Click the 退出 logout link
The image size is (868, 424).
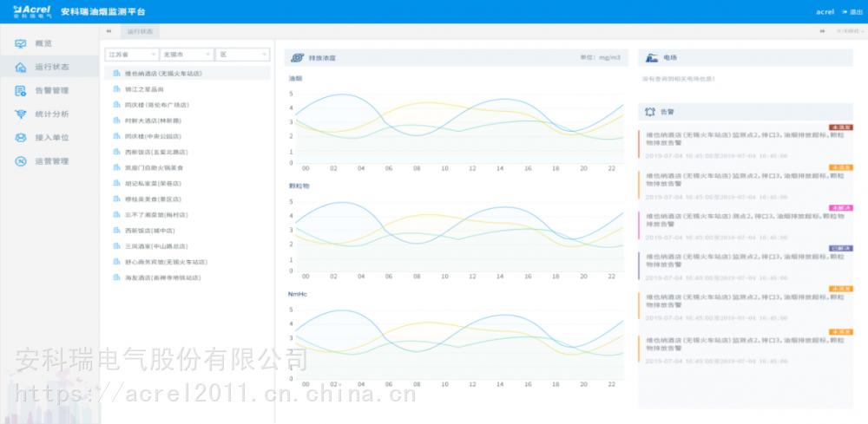coord(852,11)
